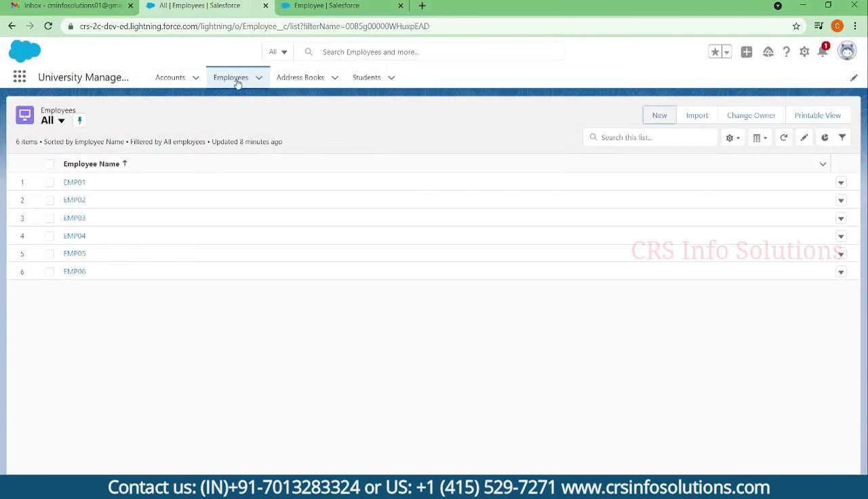Open the EMP03 record link

75,218
